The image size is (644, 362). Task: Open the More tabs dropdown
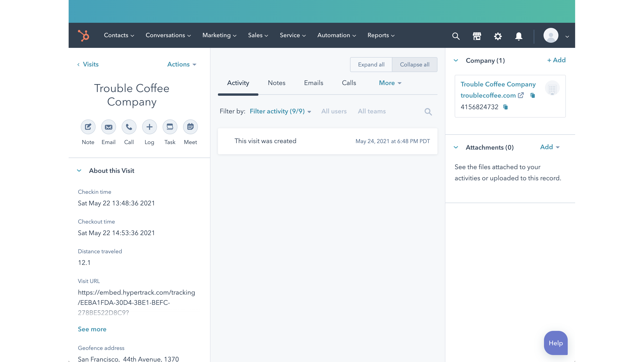pos(390,83)
